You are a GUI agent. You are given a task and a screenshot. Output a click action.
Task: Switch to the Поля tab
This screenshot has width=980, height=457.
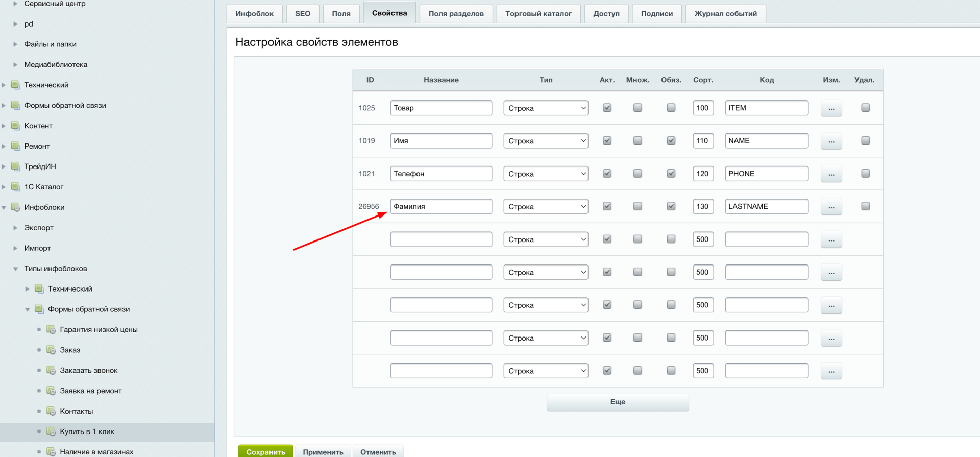[341, 14]
